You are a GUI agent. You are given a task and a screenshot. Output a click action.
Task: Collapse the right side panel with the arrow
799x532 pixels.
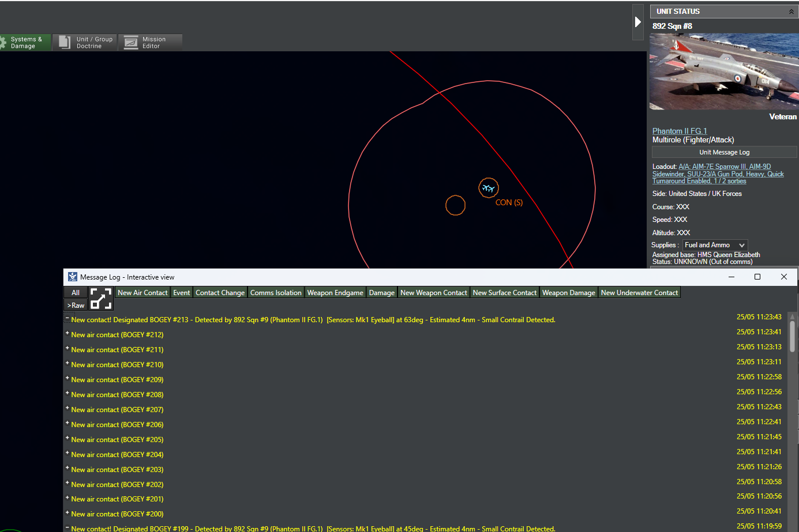638,22
